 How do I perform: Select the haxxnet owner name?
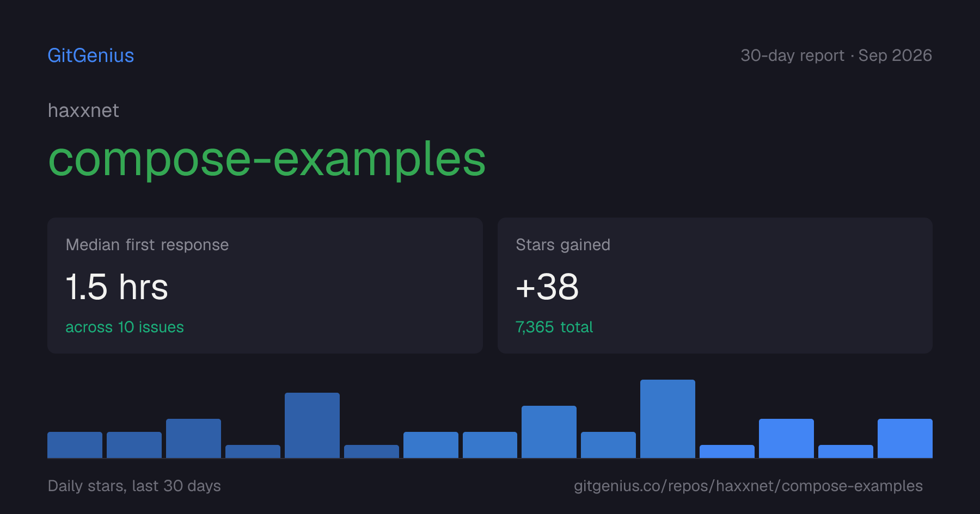tap(83, 110)
